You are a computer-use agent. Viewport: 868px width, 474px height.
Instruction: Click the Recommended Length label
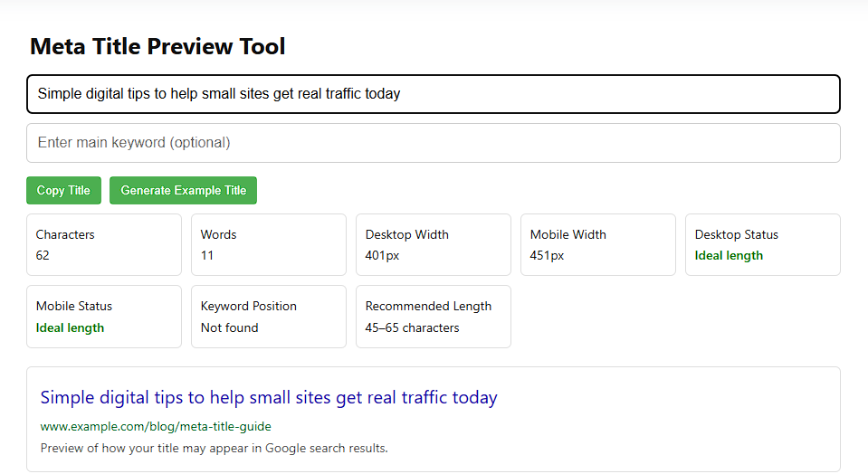pyautogui.click(x=428, y=306)
